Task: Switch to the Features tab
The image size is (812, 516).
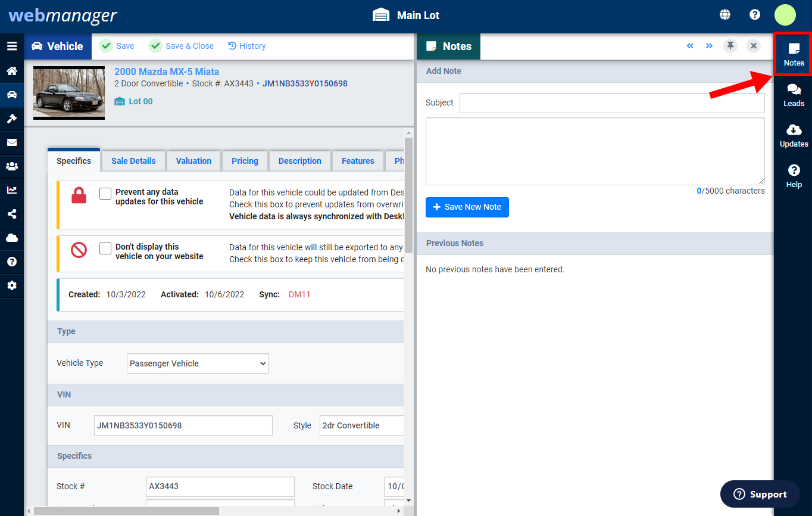Action: click(358, 161)
